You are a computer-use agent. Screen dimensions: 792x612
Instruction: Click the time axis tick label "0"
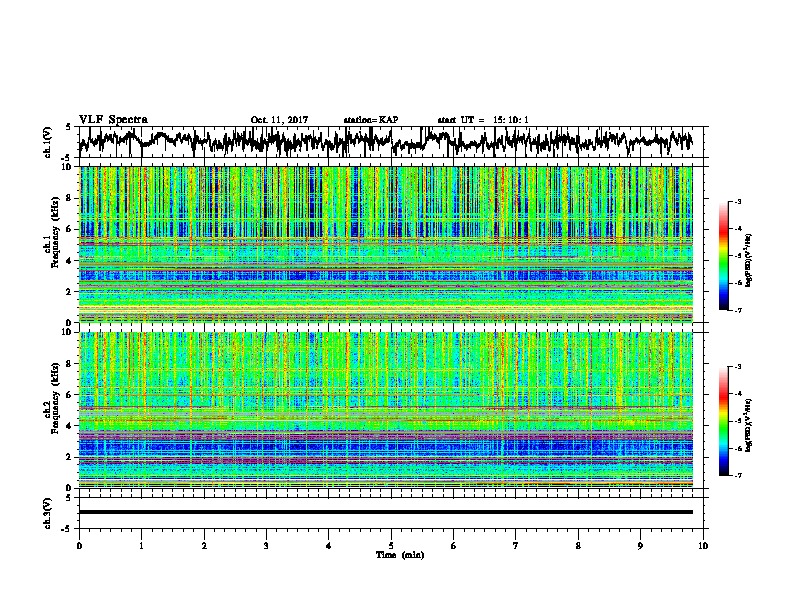coord(79,545)
